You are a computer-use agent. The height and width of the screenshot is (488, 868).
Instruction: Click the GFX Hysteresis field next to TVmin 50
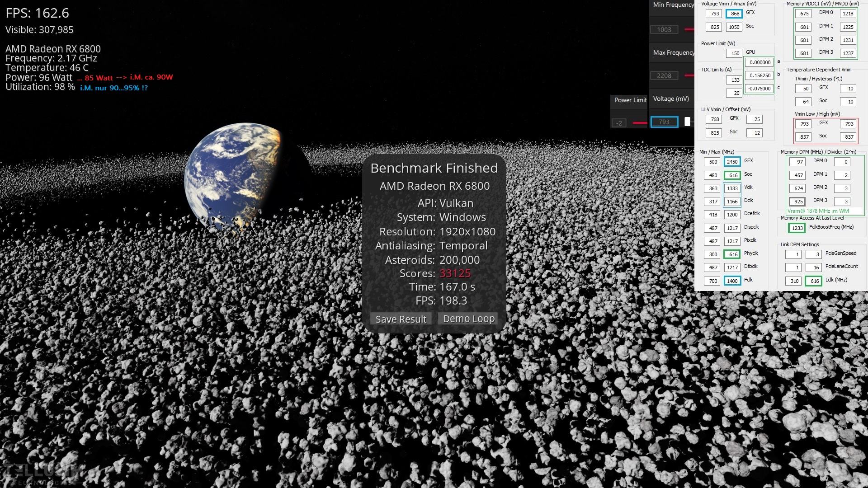[848, 89]
